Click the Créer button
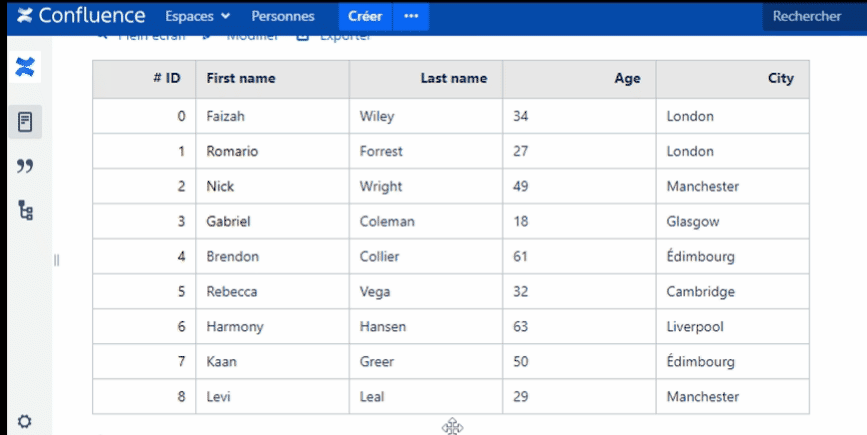The height and width of the screenshot is (435, 867). pyautogui.click(x=365, y=16)
